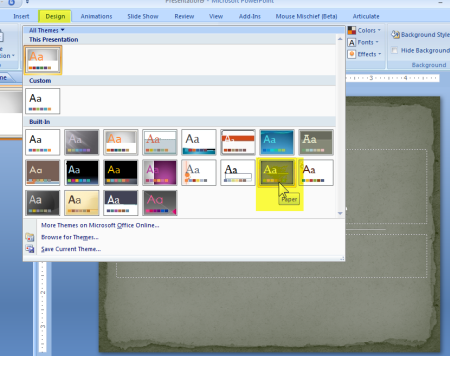
Task: Open the Slide Show tab
Action: coord(143,16)
